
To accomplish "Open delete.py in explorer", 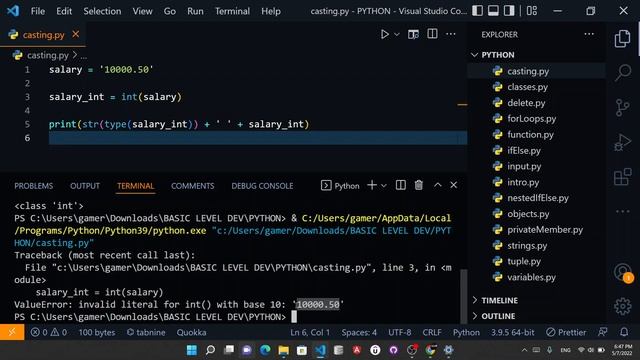I will (526, 103).
